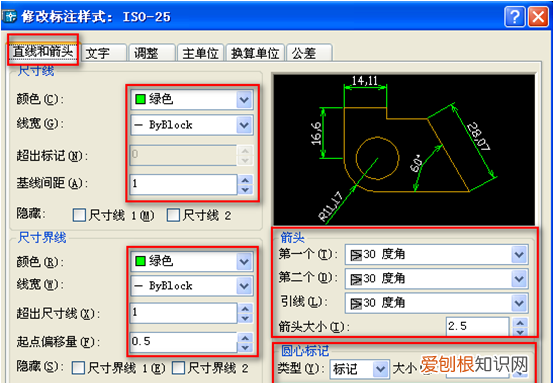This screenshot has width=554, height=383.
Task: Decrease the 箭头大小 value
Action: [x=520, y=332]
